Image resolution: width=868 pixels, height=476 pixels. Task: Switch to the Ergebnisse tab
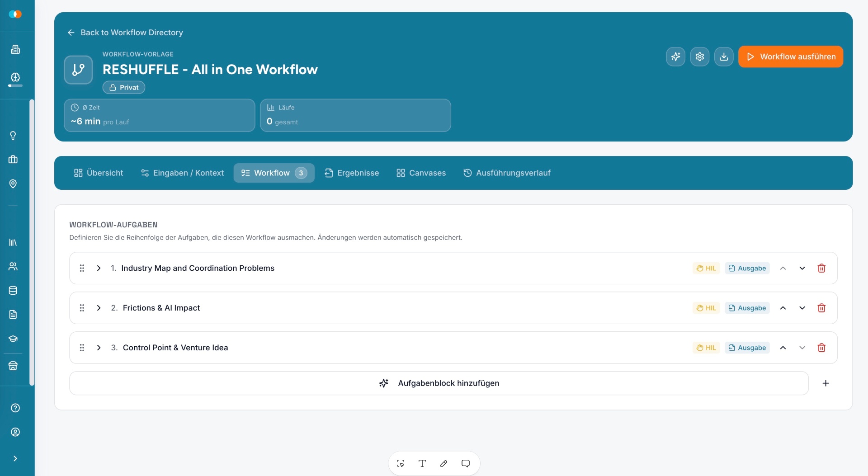point(352,173)
